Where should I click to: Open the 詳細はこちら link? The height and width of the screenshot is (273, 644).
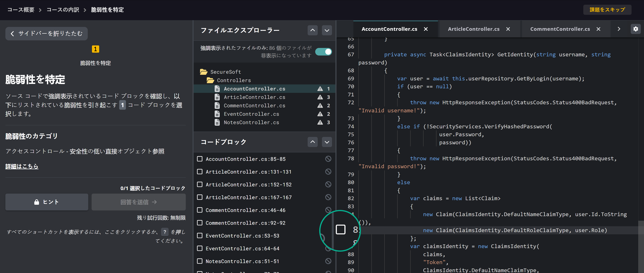pyautogui.click(x=22, y=166)
